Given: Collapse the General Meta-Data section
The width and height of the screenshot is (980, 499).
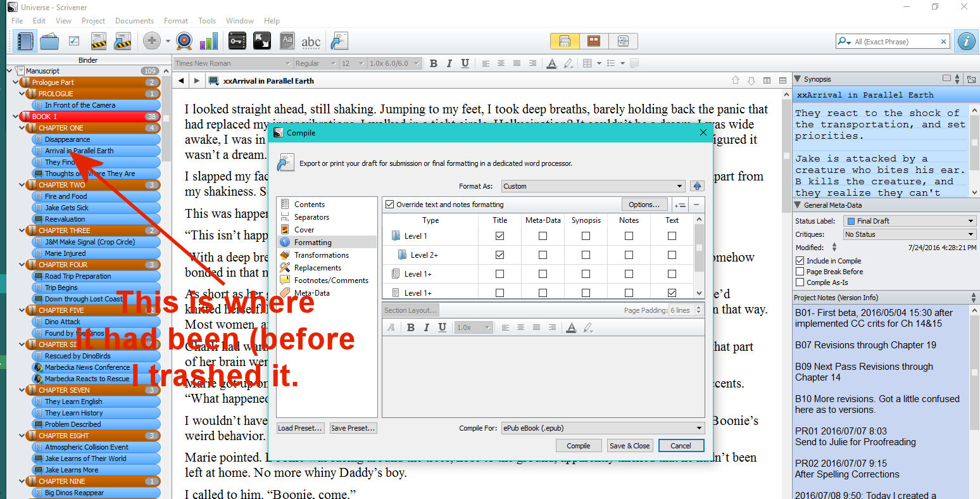Looking at the screenshot, I should pos(797,205).
